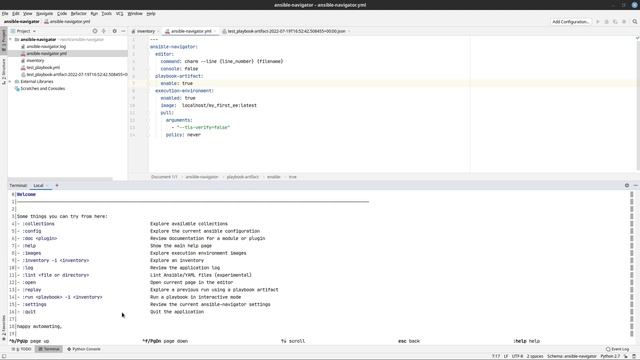
Task: Click the 'enable: true' line in editor
Action: 177,83
